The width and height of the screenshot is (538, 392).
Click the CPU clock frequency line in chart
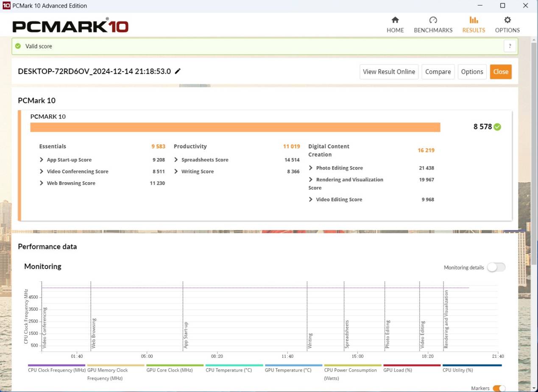255,288
